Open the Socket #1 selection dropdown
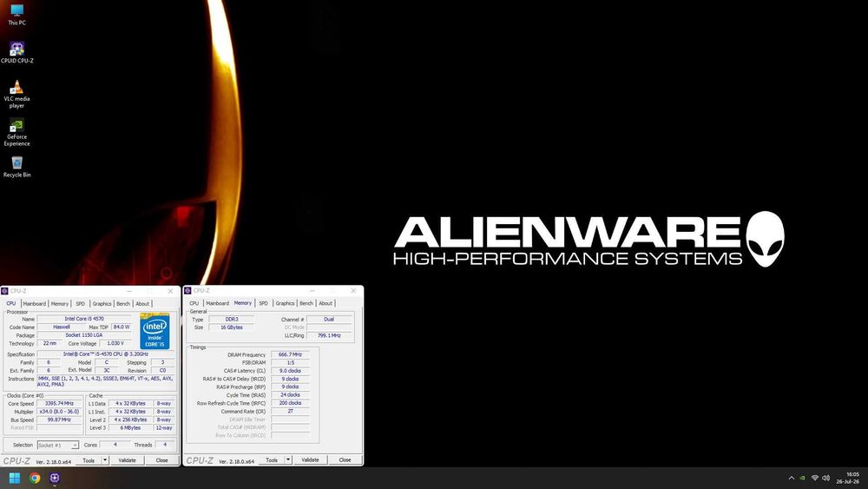 pos(58,446)
